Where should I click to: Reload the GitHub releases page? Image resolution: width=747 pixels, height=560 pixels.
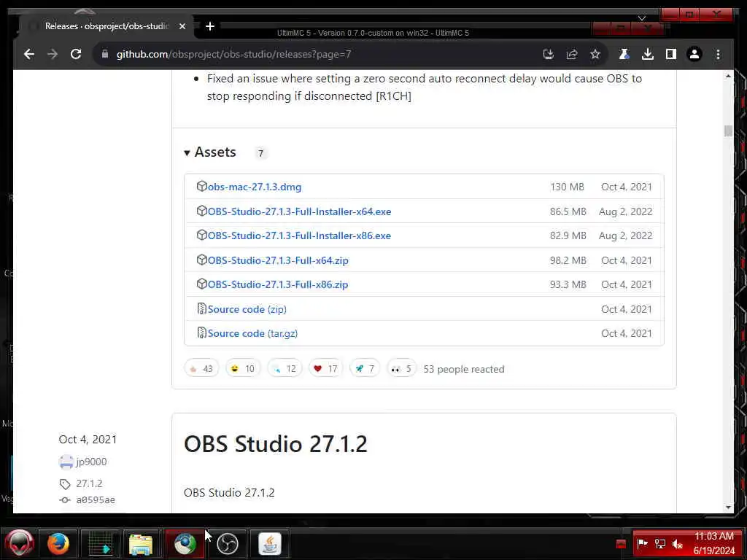(x=76, y=54)
